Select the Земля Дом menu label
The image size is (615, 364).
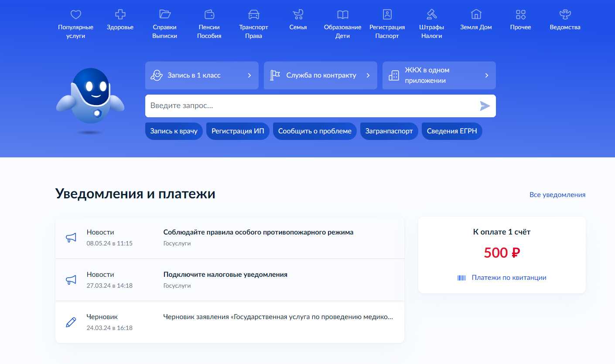click(476, 27)
